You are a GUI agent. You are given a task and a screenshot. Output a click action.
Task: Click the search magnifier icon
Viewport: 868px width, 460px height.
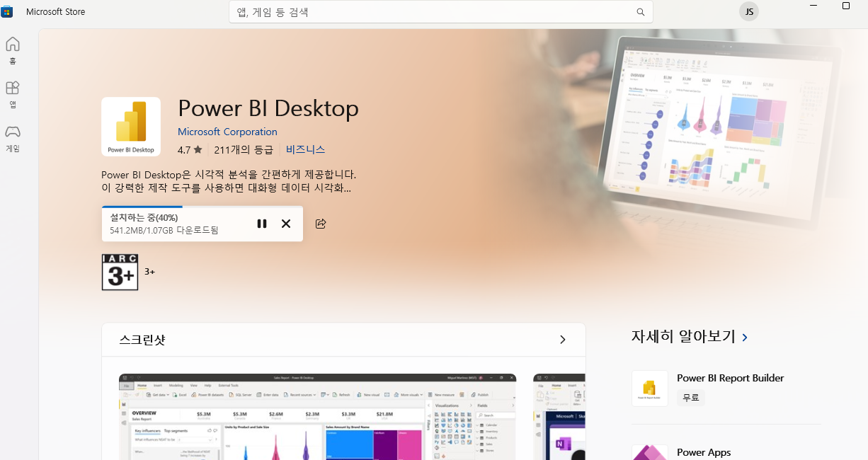[641, 12]
